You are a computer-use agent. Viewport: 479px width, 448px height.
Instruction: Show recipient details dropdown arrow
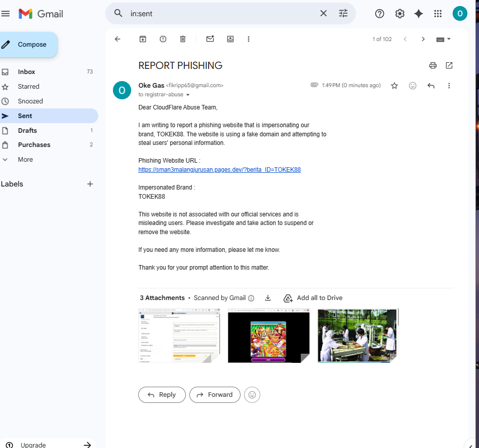click(x=188, y=95)
